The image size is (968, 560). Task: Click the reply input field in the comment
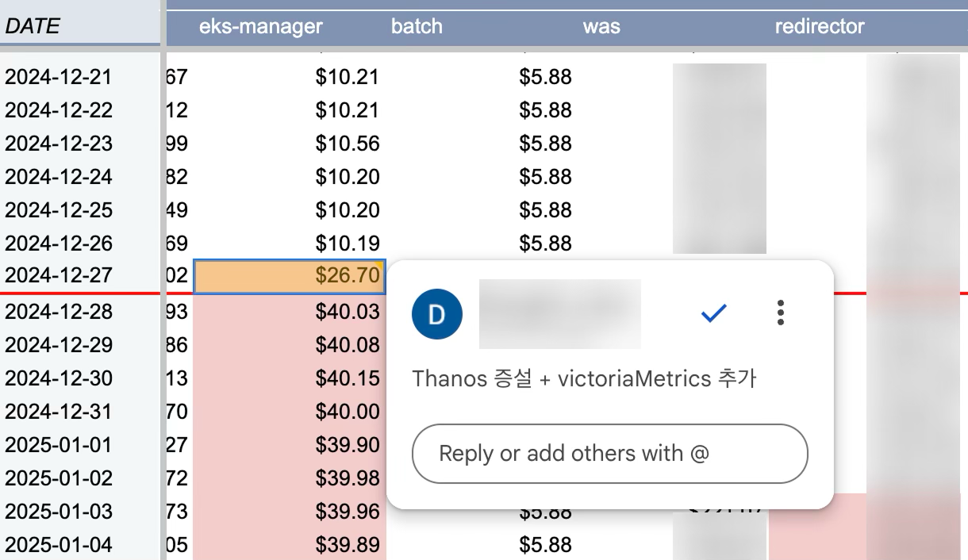pyautogui.click(x=609, y=454)
